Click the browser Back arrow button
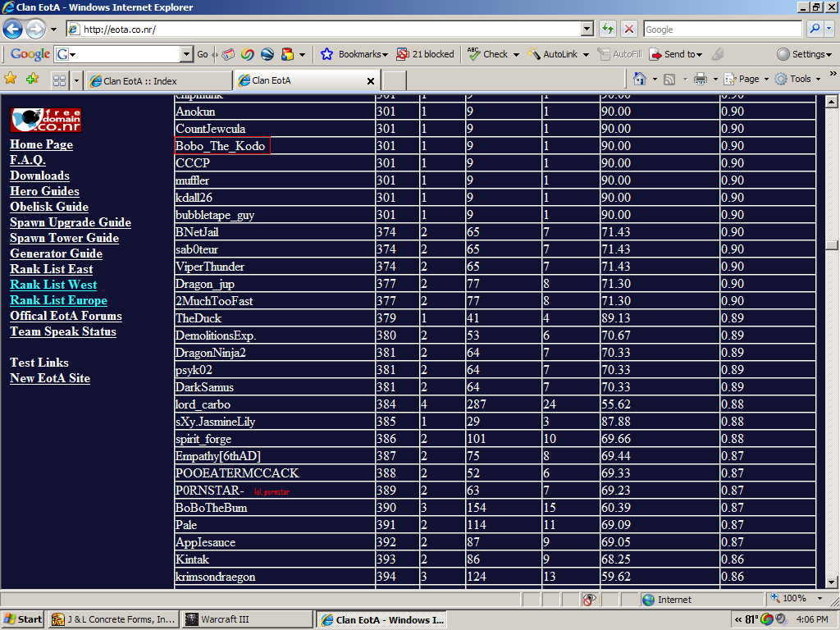The width and height of the screenshot is (840, 630). pos(13,30)
